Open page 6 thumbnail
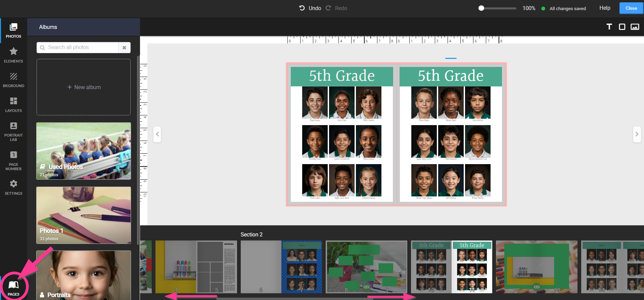This screenshot has width=644, height=300. (x=261, y=267)
